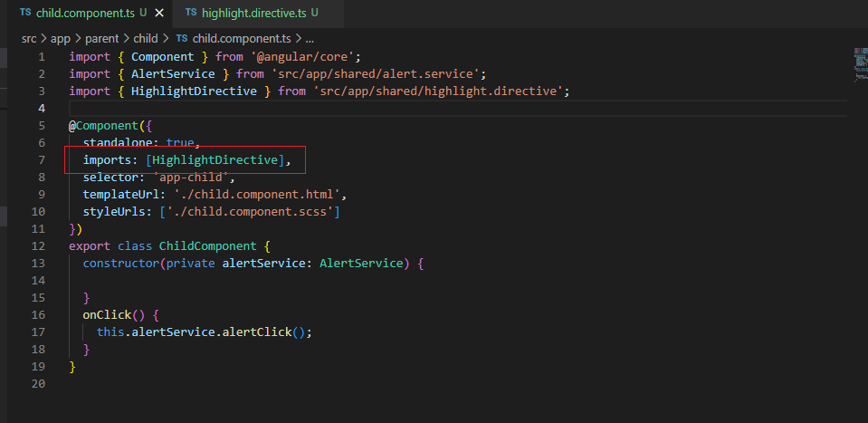Image resolution: width=868 pixels, height=423 pixels.
Task: Open the breadcrumb ellipsis symbol list
Action: tap(310, 39)
